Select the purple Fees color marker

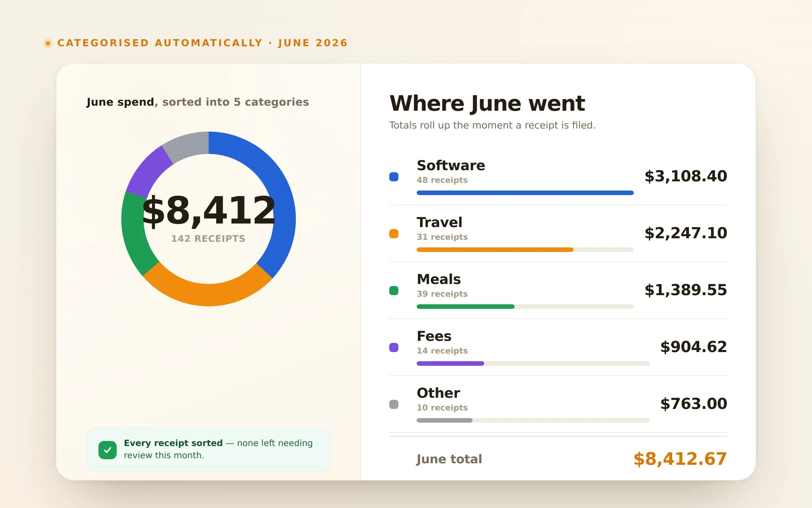click(394, 347)
